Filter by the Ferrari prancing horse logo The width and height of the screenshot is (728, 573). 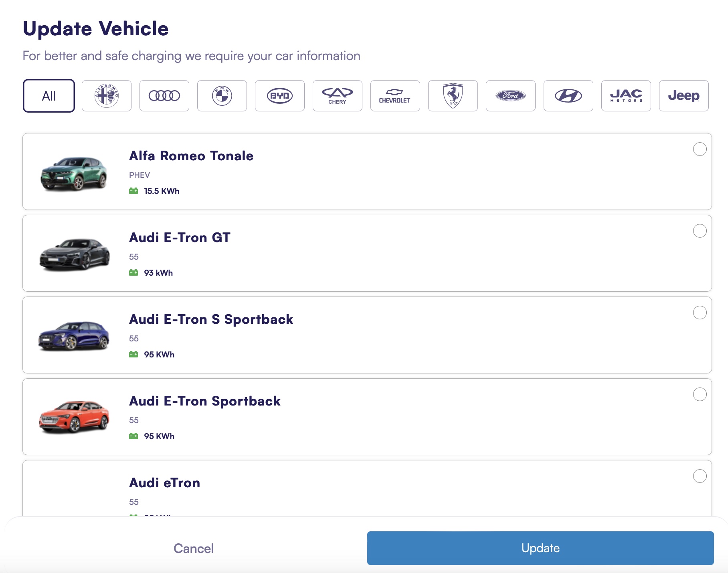click(x=453, y=96)
